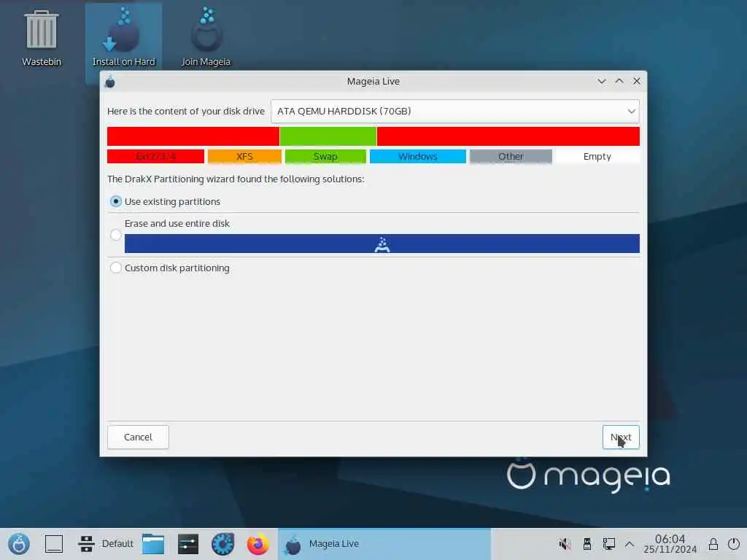Click the blue entire-disk Mageia bar
747x560 pixels.
pos(382,244)
